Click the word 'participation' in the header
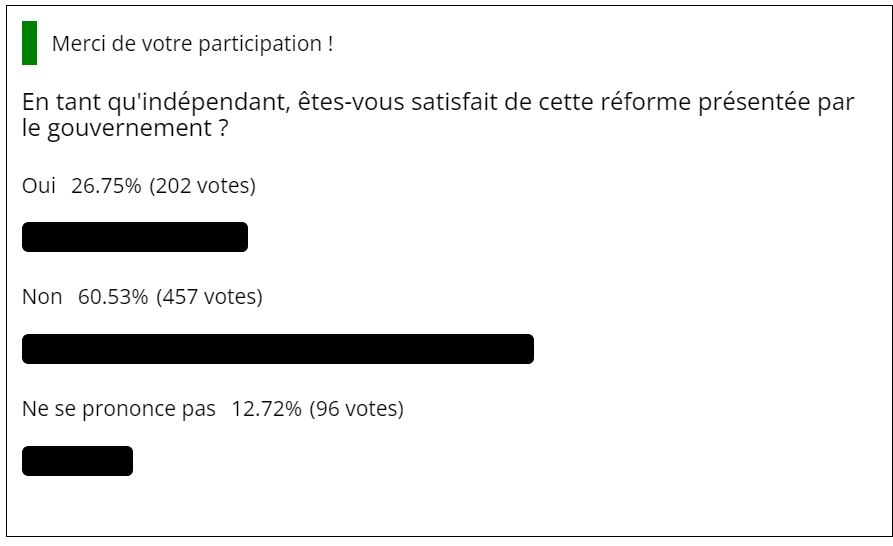This screenshot has width=893, height=546. 260,44
